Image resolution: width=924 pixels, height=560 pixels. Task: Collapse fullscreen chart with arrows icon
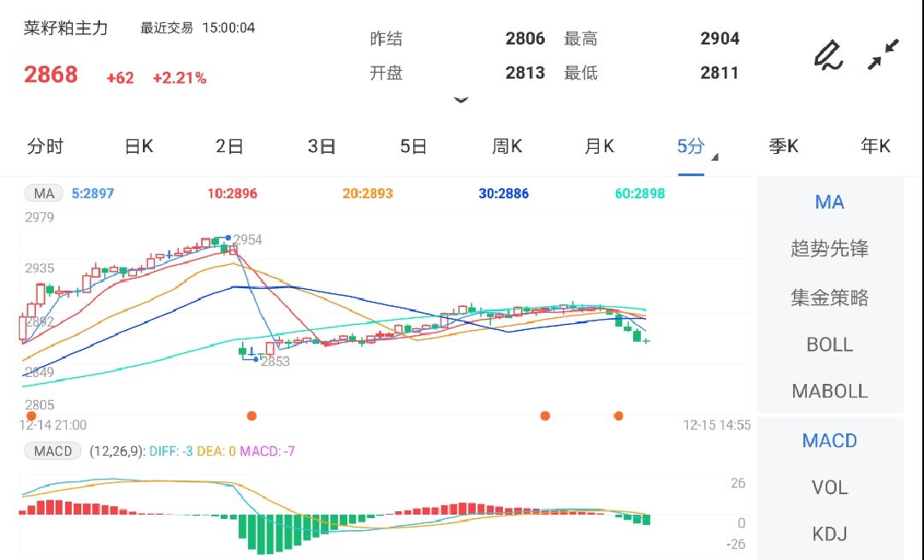click(x=883, y=55)
